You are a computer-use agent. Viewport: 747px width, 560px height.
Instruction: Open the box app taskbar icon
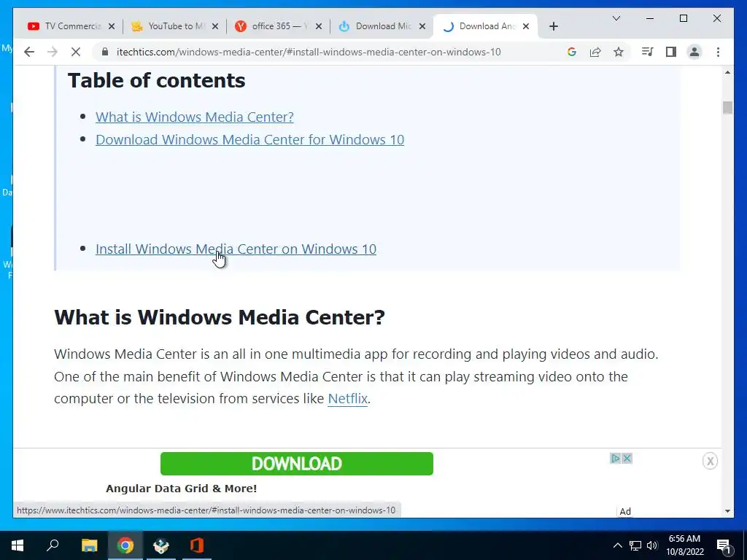(x=161, y=545)
